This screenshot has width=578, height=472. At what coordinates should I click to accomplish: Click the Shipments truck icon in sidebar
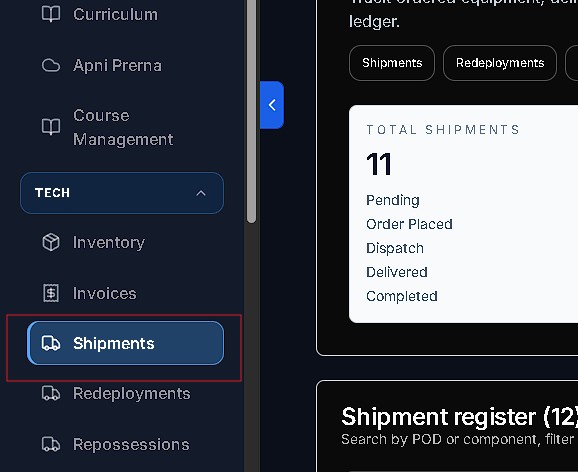[x=51, y=343]
